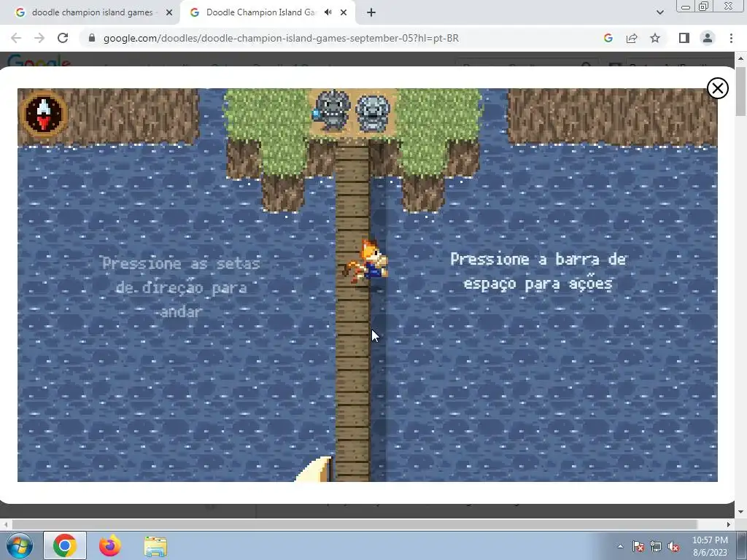The width and height of the screenshot is (747, 560).
Task: Open the volume tray icon
Action: [x=673, y=546]
